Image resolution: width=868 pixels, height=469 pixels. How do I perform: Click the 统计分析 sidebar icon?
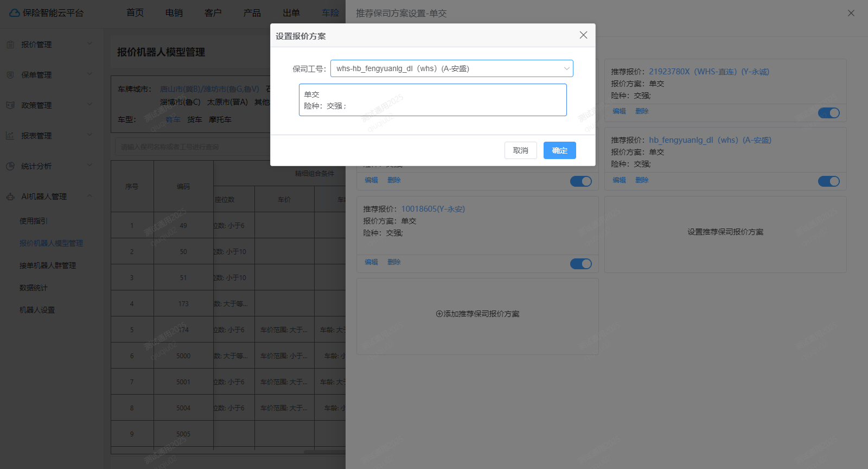(x=10, y=166)
